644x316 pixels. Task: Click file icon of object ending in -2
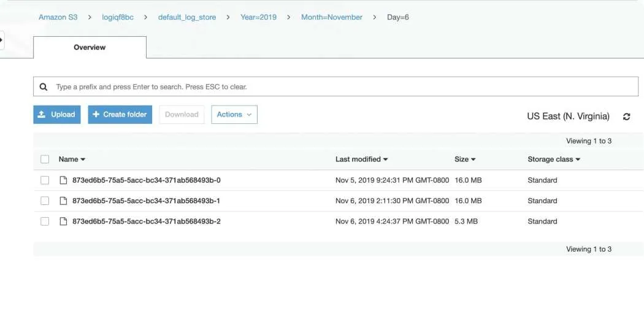(63, 221)
